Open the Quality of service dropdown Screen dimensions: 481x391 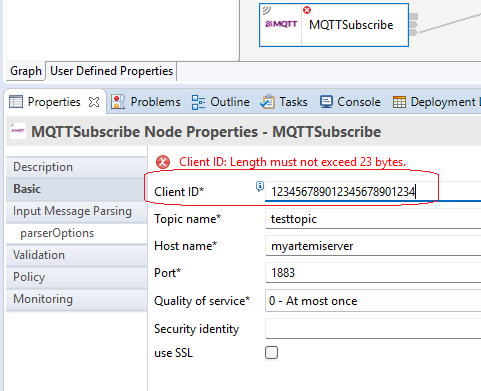[x=373, y=301]
